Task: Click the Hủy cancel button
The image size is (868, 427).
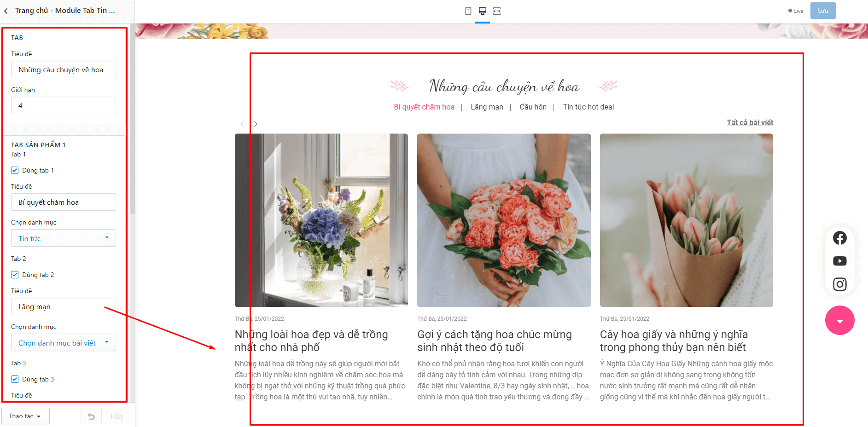Action: pos(117,416)
